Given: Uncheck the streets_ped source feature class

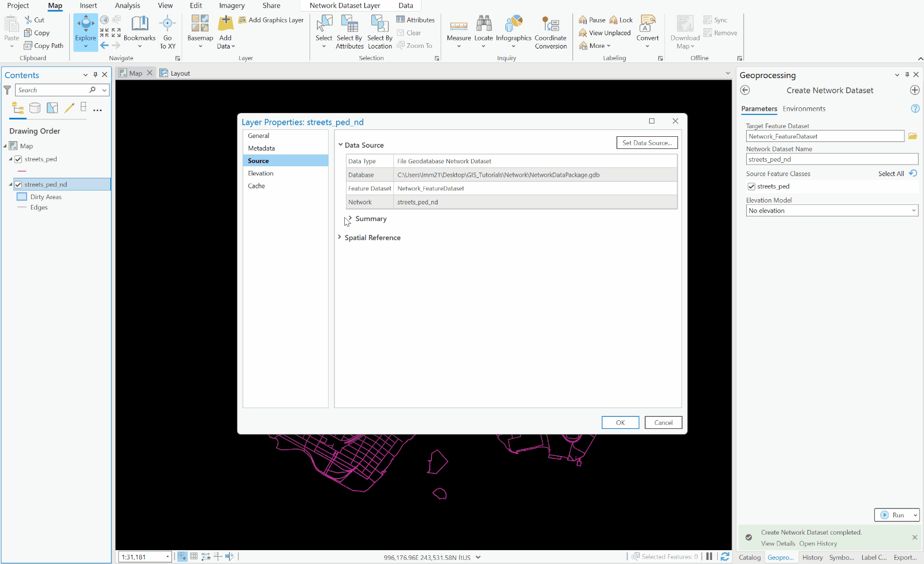Looking at the screenshot, I should 751,186.
